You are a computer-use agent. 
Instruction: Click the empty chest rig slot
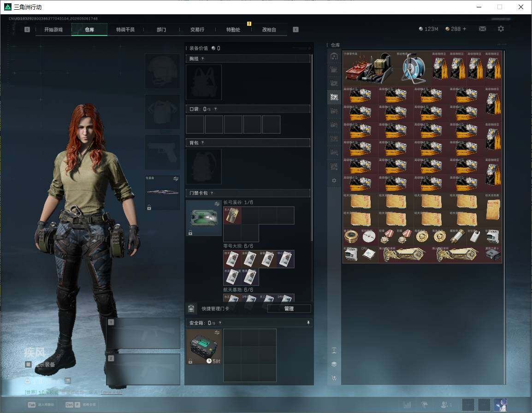click(204, 82)
